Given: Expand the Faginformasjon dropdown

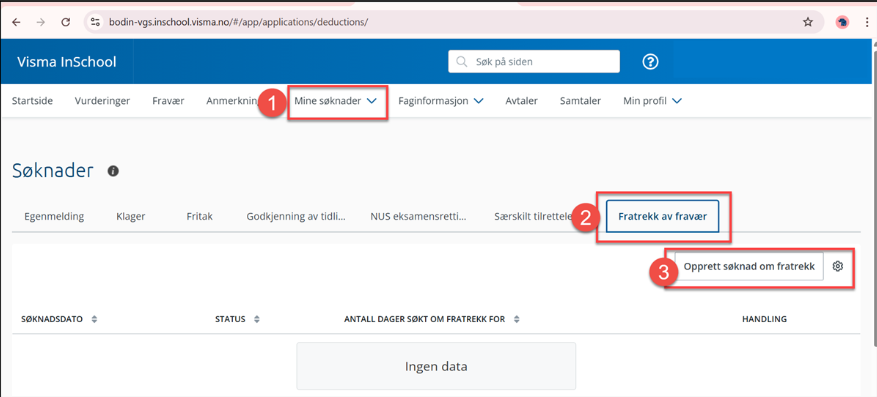Looking at the screenshot, I should click(x=441, y=101).
